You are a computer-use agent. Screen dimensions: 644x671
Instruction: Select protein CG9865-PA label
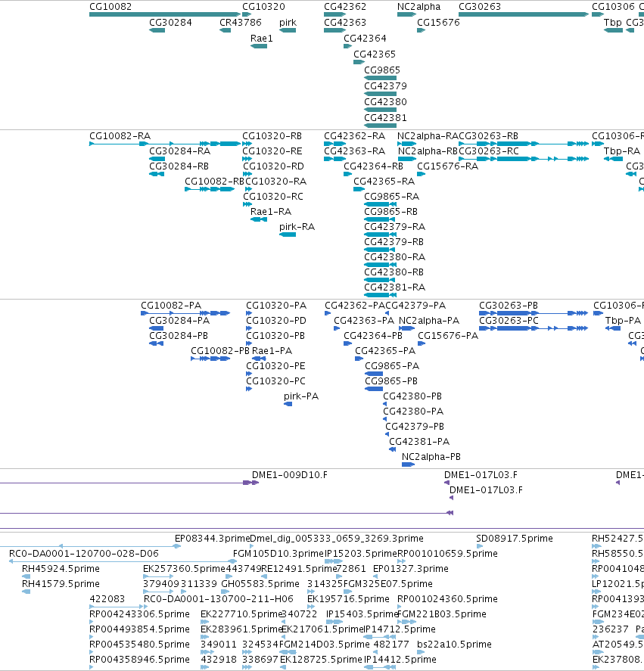click(x=392, y=366)
